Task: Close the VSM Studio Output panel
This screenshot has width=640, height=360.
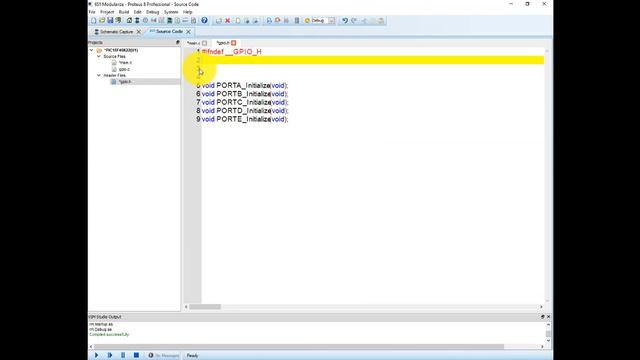Action: pyautogui.click(x=548, y=317)
